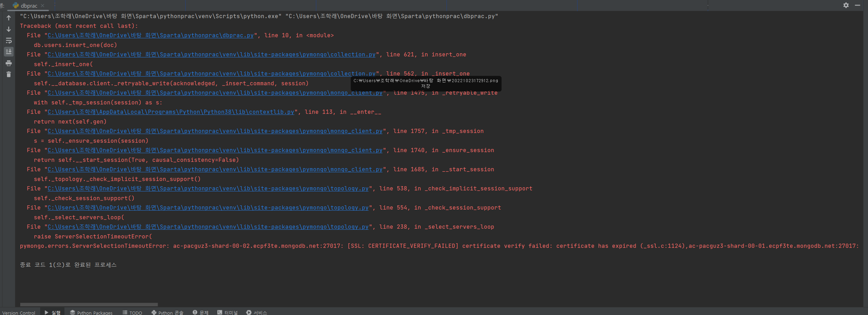Click the 'Traceback (most recent call last):' line
This screenshot has width=868, height=315.
pos(79,26)
